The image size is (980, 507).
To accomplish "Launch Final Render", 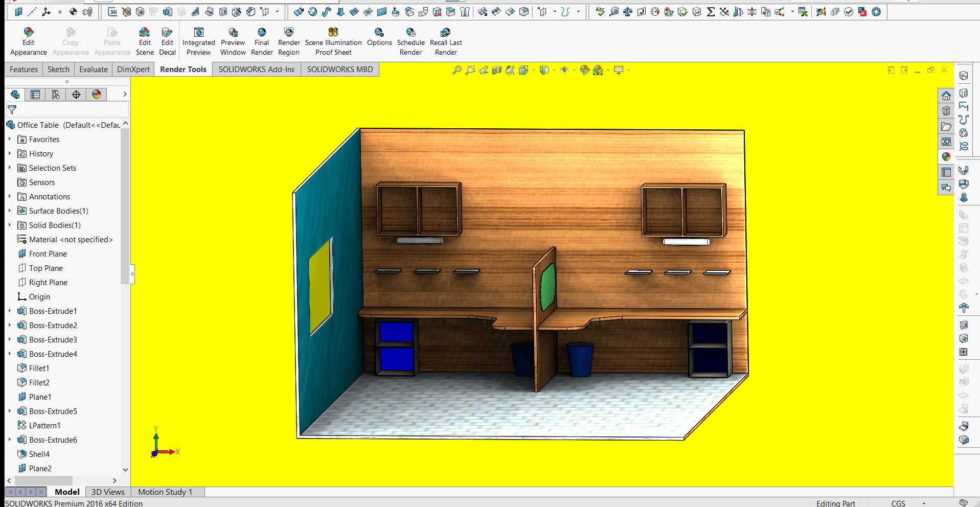I will coord(262,41).
